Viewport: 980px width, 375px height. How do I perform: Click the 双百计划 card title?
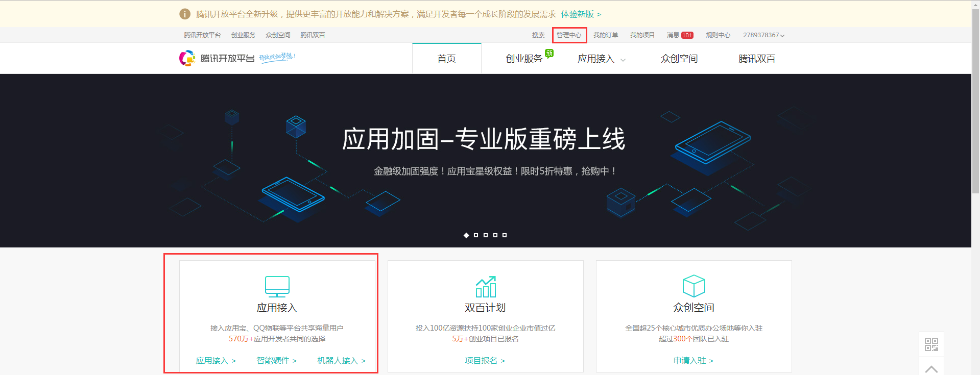coord(485,308)
